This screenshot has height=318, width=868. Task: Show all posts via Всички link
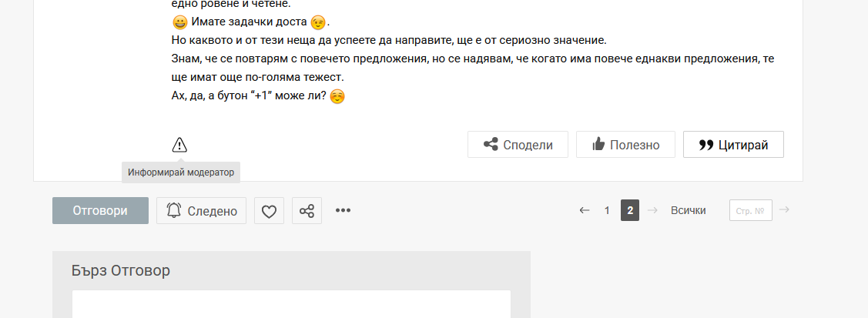point(688,210)
